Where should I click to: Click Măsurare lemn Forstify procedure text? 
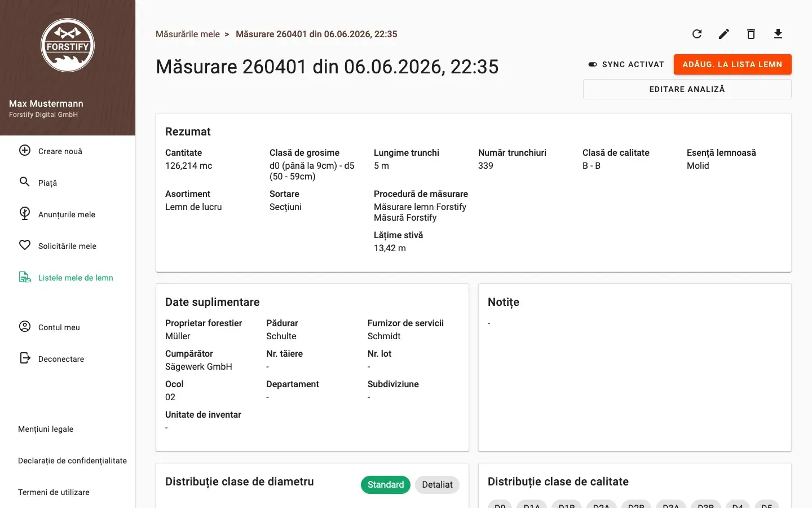tap(420, 207)
